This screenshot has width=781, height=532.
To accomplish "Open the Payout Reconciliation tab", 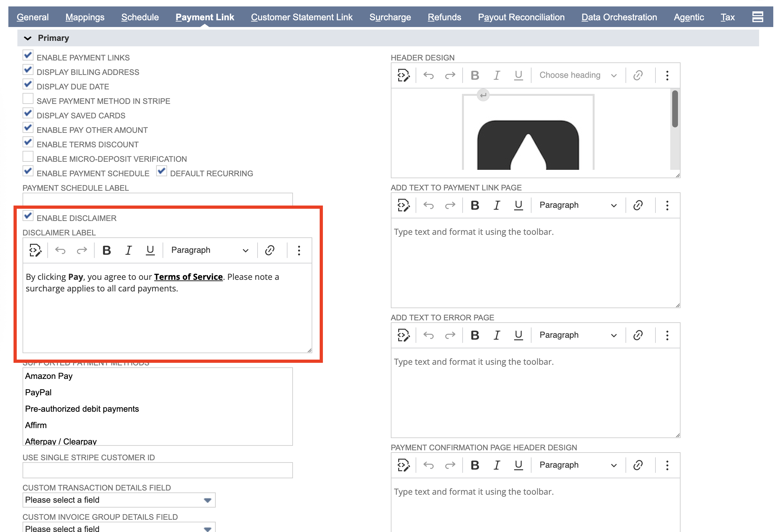I will 521,17.
